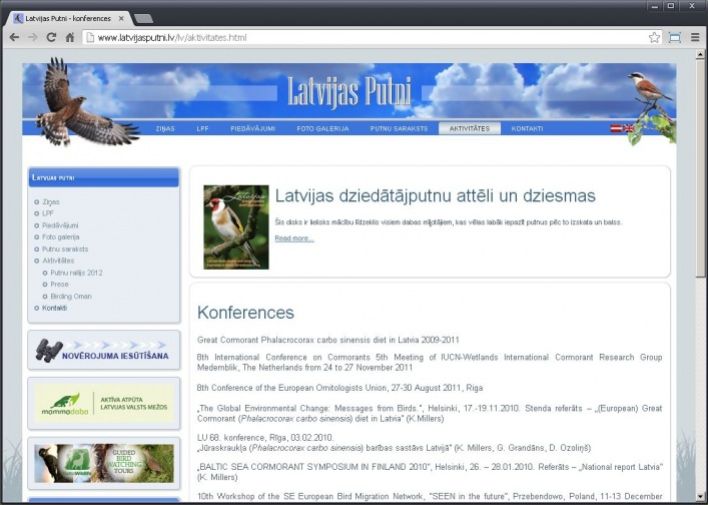Bookmark page with the star icon
This screenshot has width=708, height=505.
pyautogui.click(x=654, y=37)
